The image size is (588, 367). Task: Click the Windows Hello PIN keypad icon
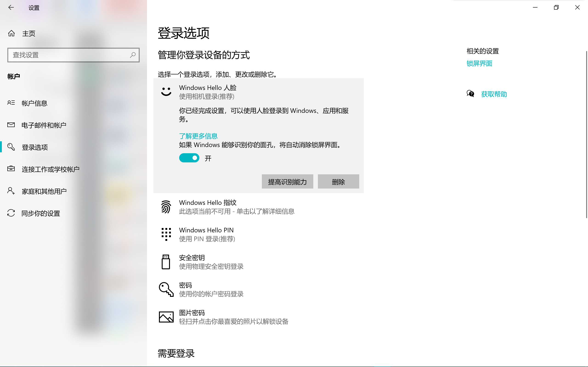(x=166, y=234)
